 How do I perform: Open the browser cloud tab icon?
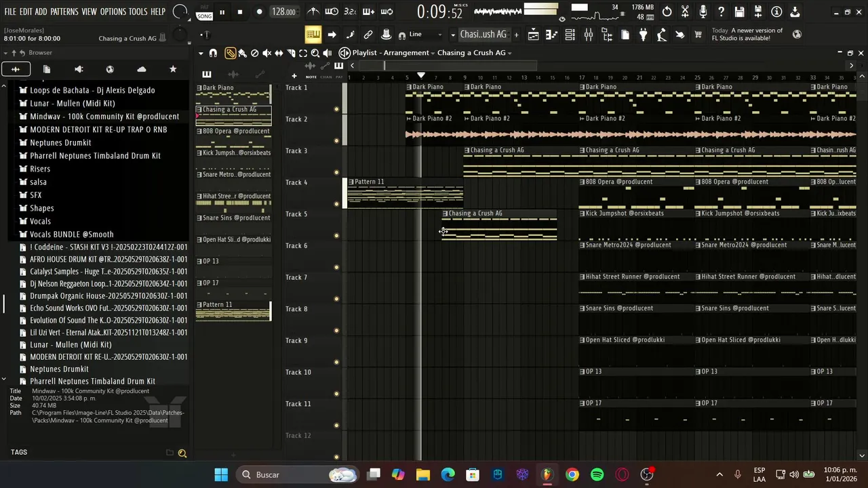point(141,69)
